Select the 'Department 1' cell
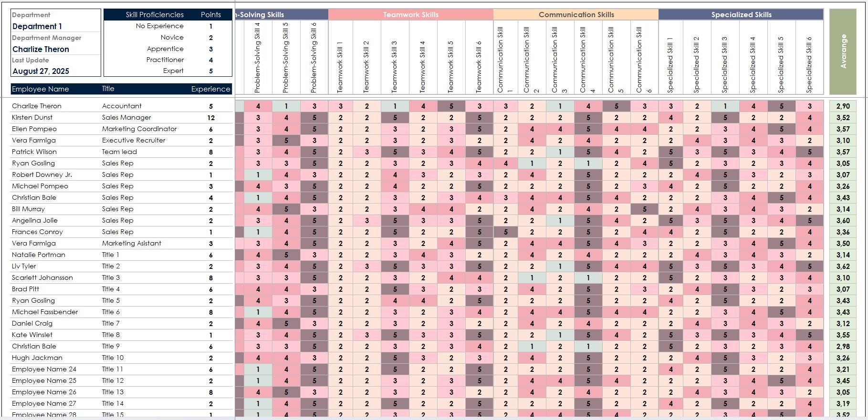This screenshot has height=420, width=868. point(37,26)
